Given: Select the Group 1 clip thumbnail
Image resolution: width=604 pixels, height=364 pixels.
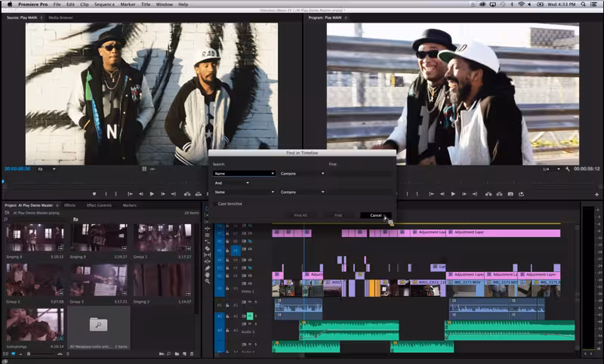Looking at the screenshot, I should click(x=163, y=238).
